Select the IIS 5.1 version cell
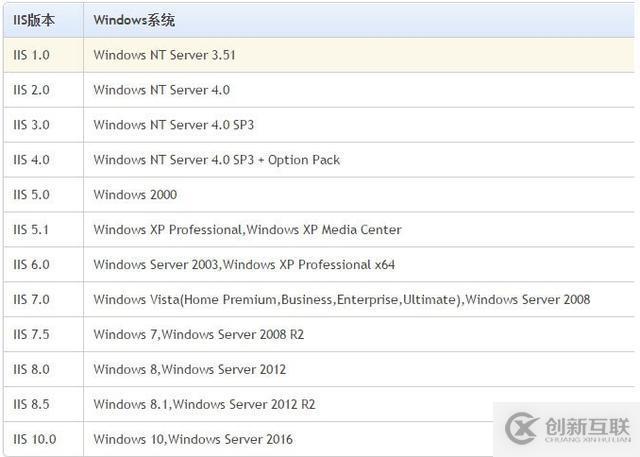Image resolution: width=640 pixels, height=457 pixels. [x=31, y=230]
